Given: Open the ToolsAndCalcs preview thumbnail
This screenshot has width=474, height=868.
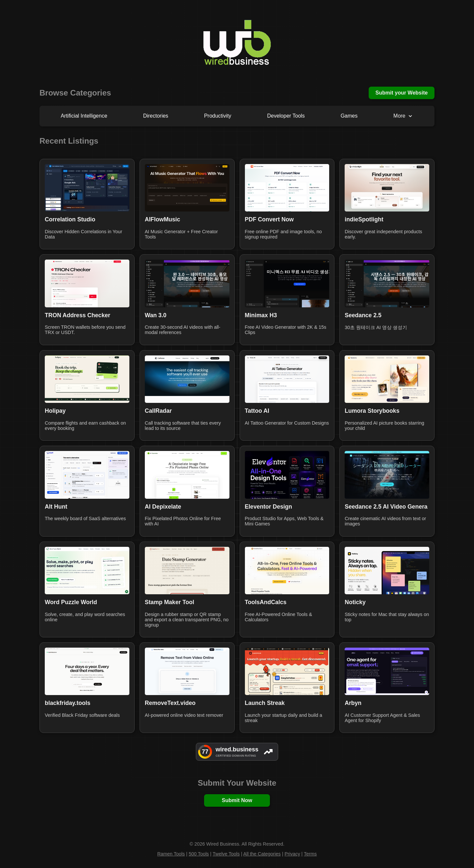Looking at the screenshot, I should click(x=287, y=571).
